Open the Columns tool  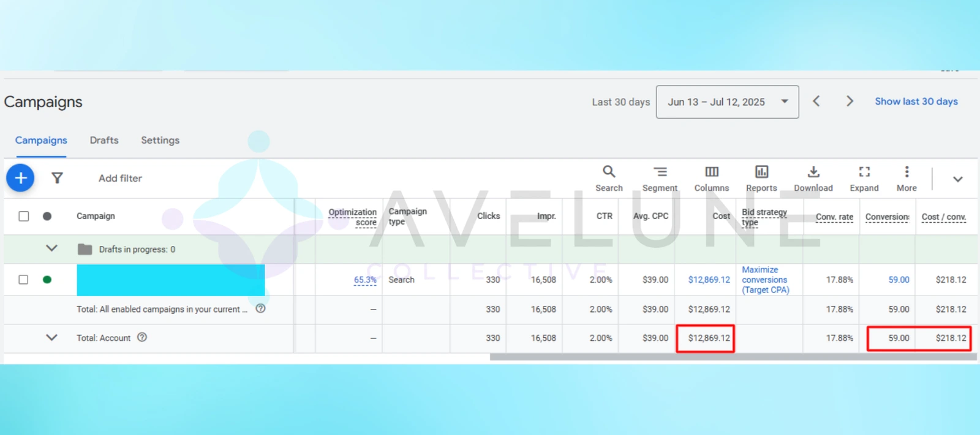pos(712,179)
